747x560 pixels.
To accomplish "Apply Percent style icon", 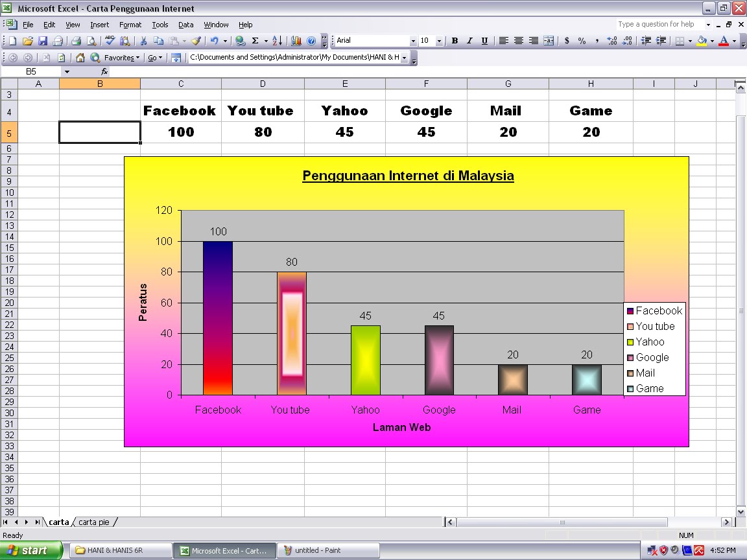I will tap(582, 41).
